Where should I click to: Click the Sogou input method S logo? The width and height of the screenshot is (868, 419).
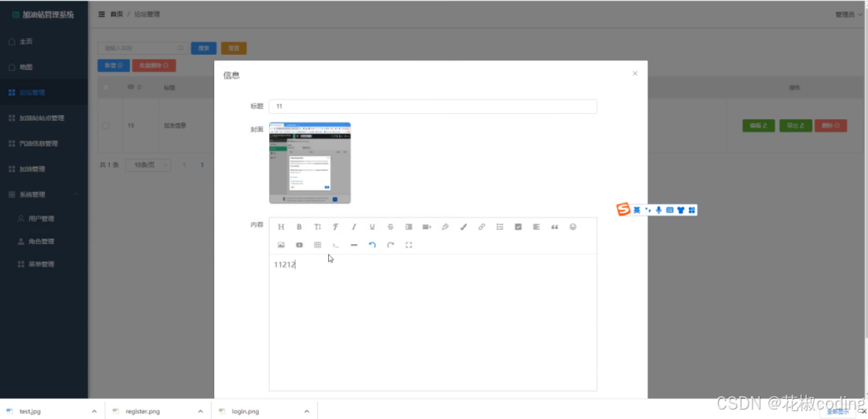(624, 209)
